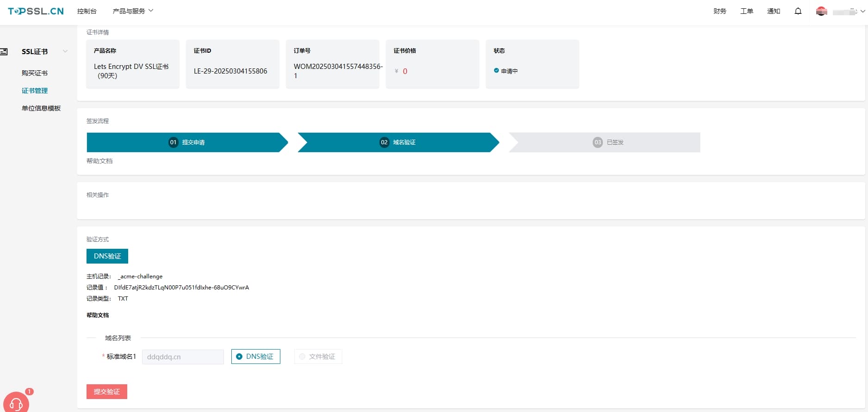Select the DNS验证 radio option
868x412 pixels.
(x=239, y=357)
